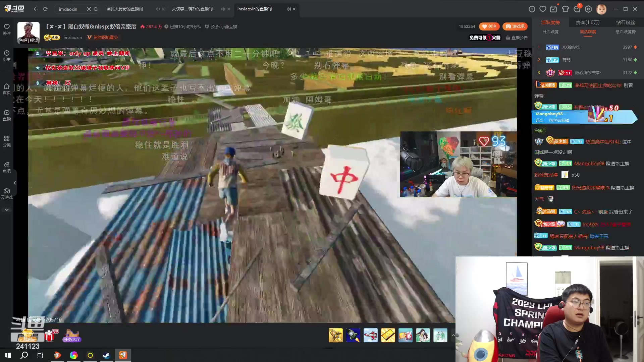644x362 pixels.
Task: Open watch history clock icon in title bar
Action: (532, 9)
